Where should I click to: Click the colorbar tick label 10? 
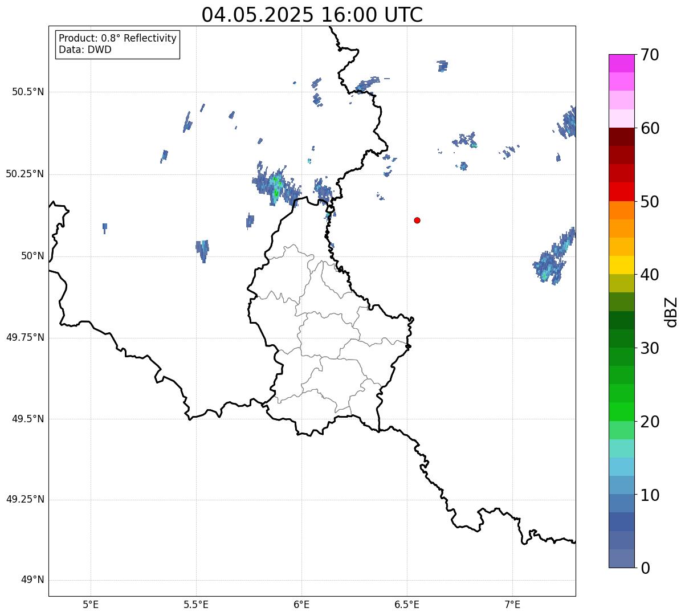click(x=650, y=495)
